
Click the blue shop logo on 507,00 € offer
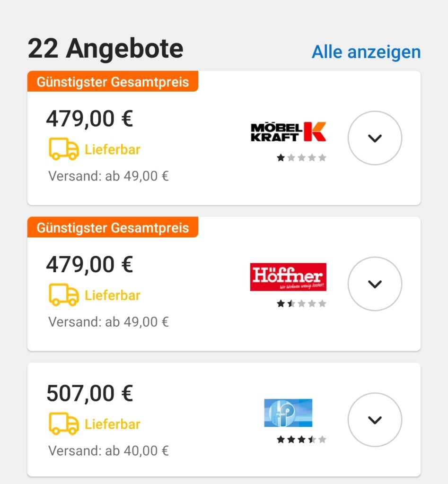point(288,413)
